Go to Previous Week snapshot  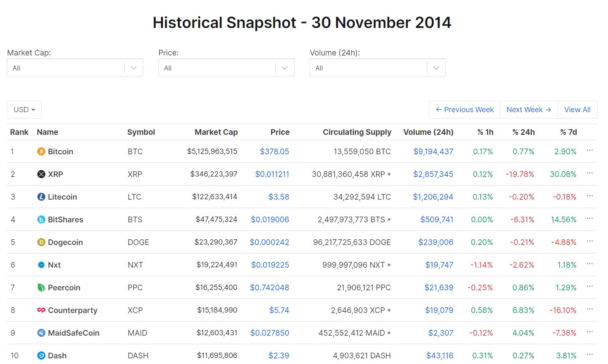click(465, 110)
